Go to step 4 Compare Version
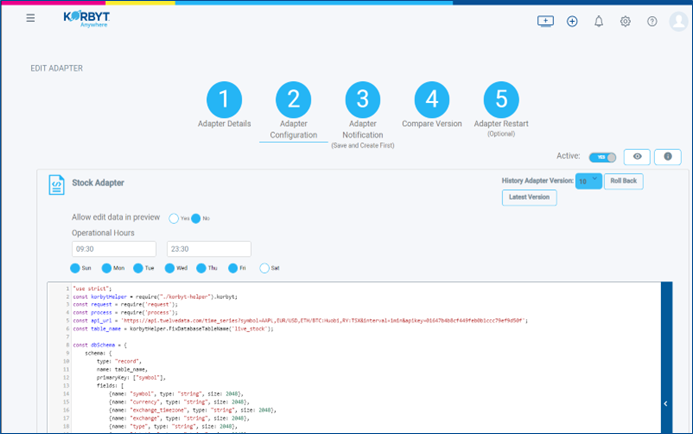The image size is (693, 434). click(x=431, y=100)
